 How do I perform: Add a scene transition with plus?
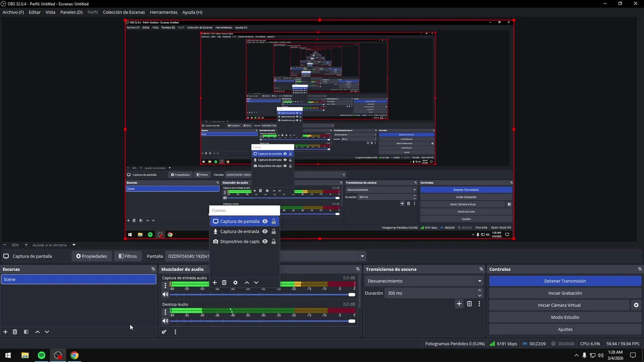[x=459, y=304]
